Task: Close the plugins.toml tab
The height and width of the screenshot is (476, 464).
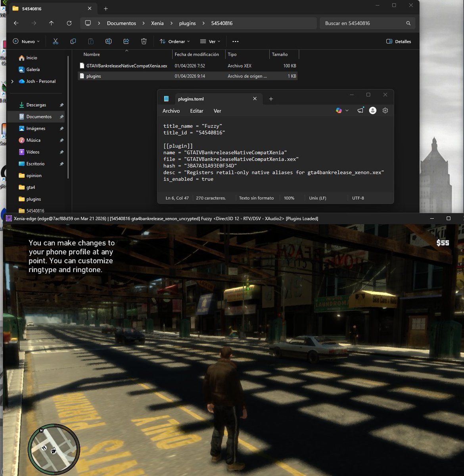Action: (255, 99)
